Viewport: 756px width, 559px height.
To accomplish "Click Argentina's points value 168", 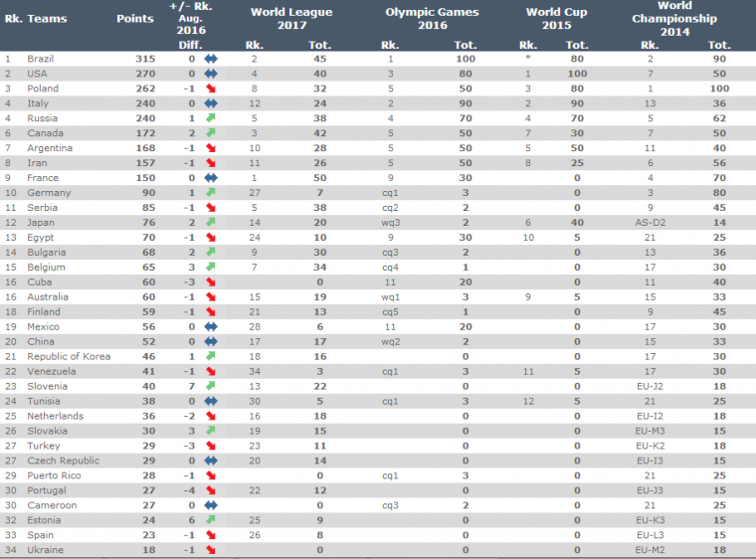I will click(x=145, y=148).
